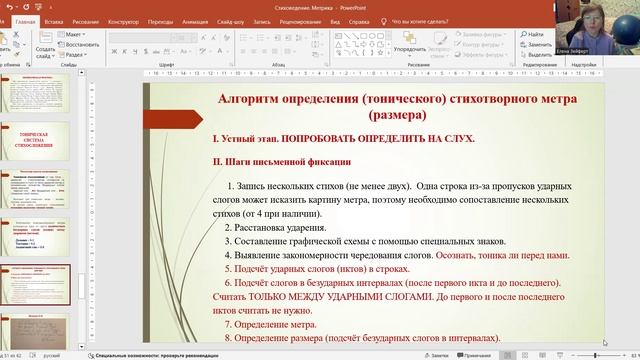Clear all formatting with the eraser icon
This screenshot has width=640, height=360.
point(227,38)
